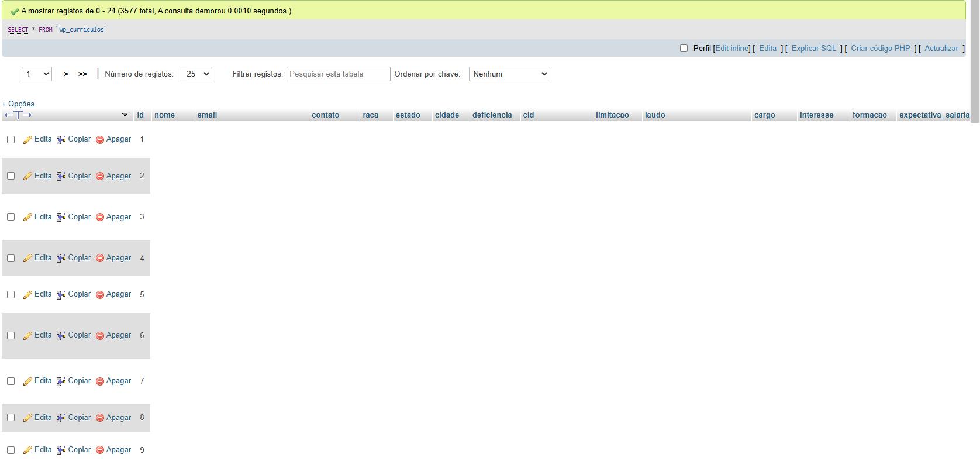Viewport: 980px width, 468px height.
Task: Open the column header dropdown arrow
Action: pyautogui.click(x=125, y=115)
